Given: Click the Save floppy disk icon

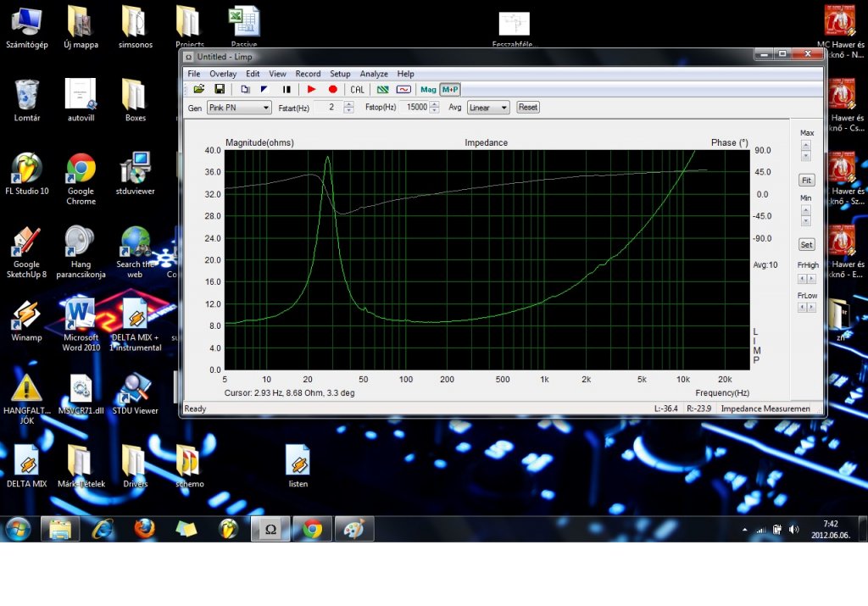Looking at the screenshot, I should click(x=220, y=89).
